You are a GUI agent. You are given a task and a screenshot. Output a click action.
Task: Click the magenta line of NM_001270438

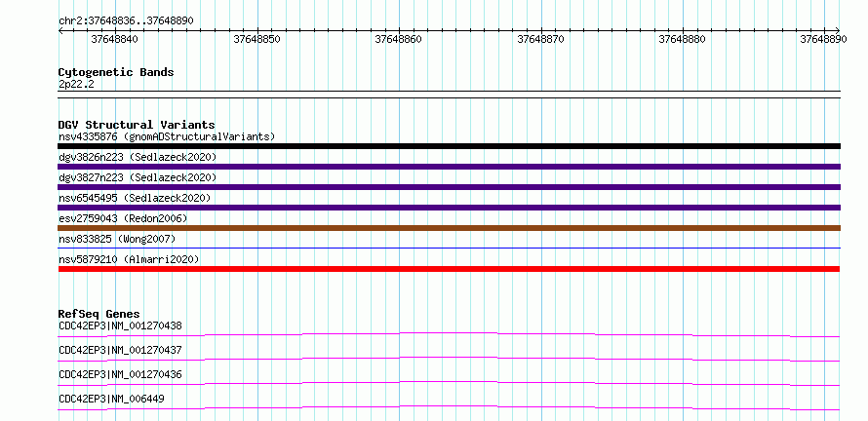[449, 334]
